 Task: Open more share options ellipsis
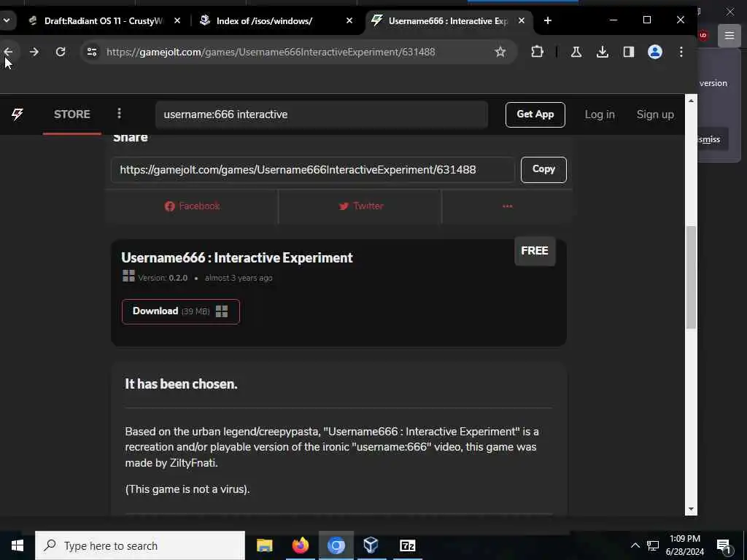pos(508,206)
